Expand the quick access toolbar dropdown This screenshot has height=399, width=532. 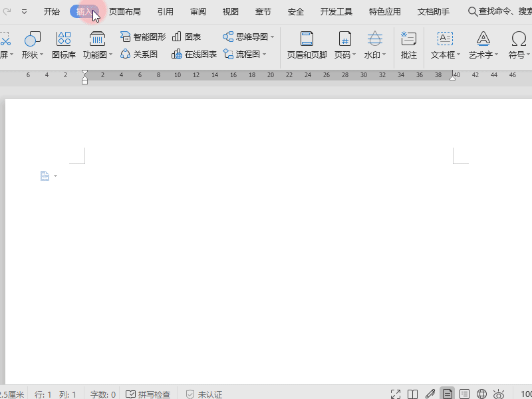point(24,11)
